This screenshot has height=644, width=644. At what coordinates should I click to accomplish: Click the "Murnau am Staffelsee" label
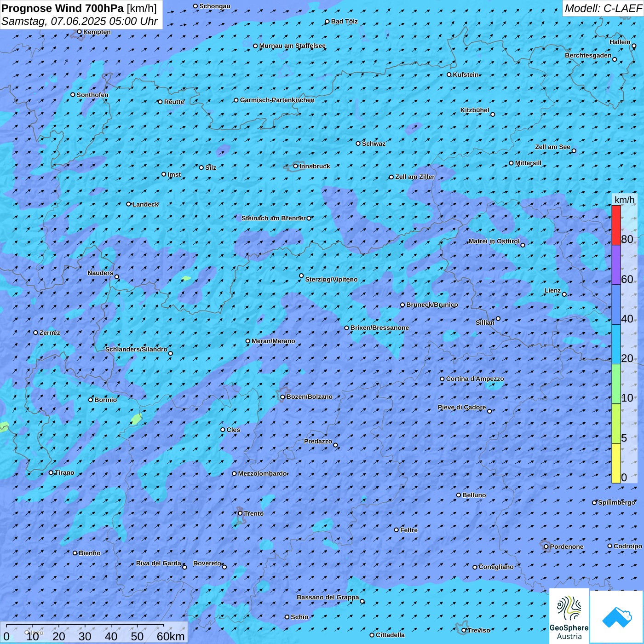293,46
